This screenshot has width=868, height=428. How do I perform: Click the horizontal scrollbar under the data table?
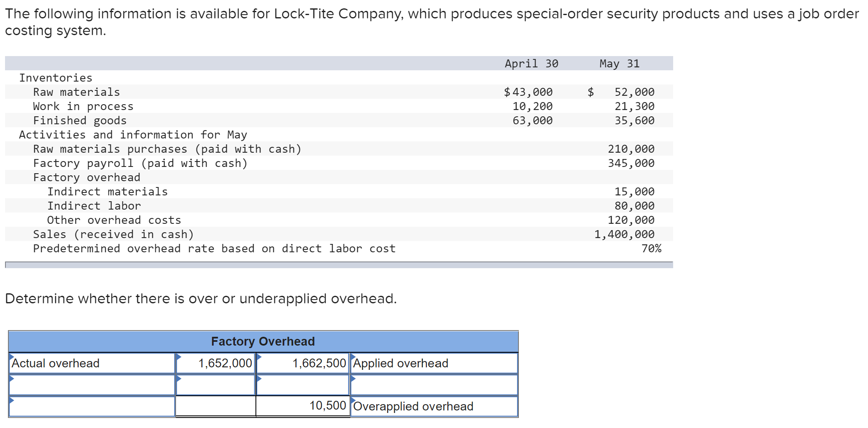pyautogui.click(x=339, y=265)
